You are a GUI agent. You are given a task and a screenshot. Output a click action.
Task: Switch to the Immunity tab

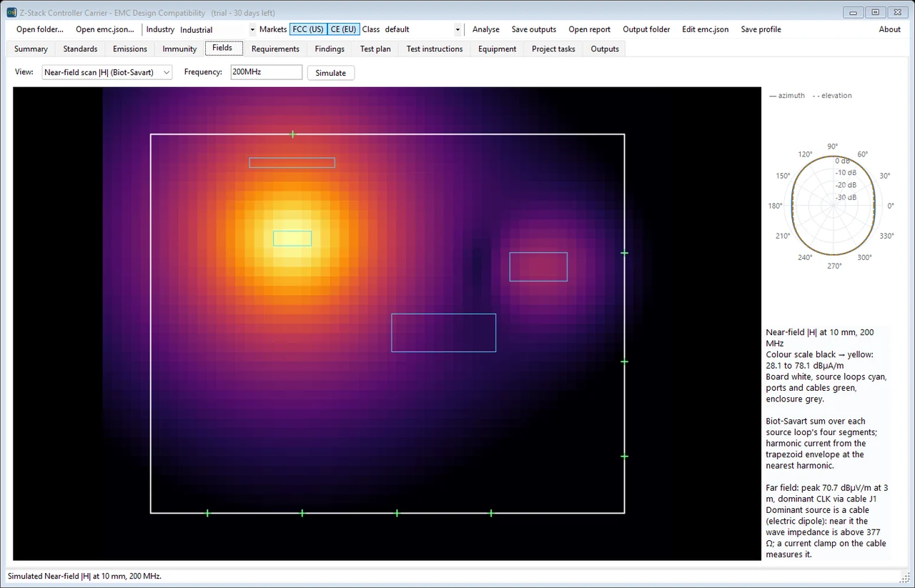pyautogui.click(x=179, y=49)
